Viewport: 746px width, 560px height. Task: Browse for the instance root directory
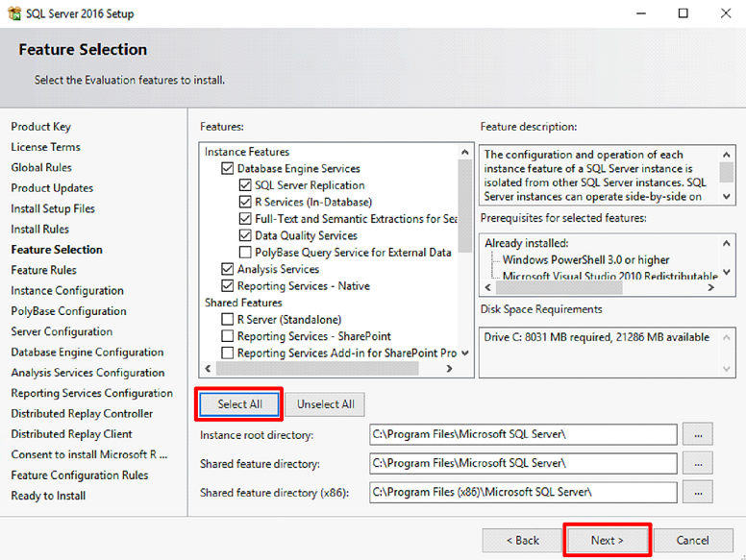[x=697, y=434]
